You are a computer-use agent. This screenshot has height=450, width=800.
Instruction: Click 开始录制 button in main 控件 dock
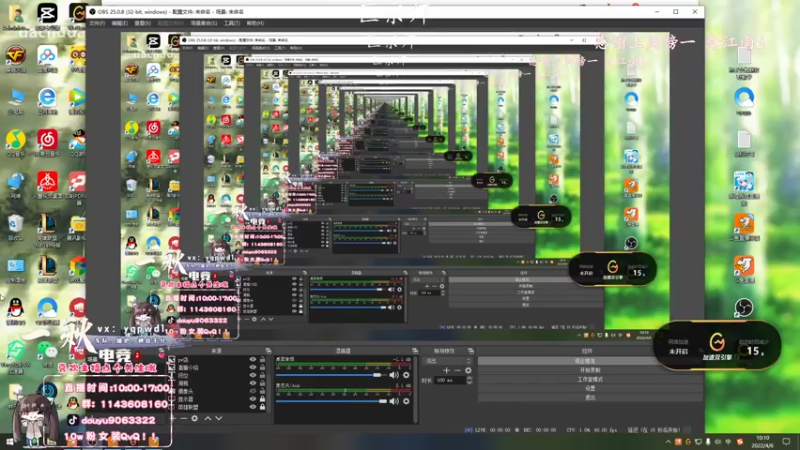click(x=590, y=370)
